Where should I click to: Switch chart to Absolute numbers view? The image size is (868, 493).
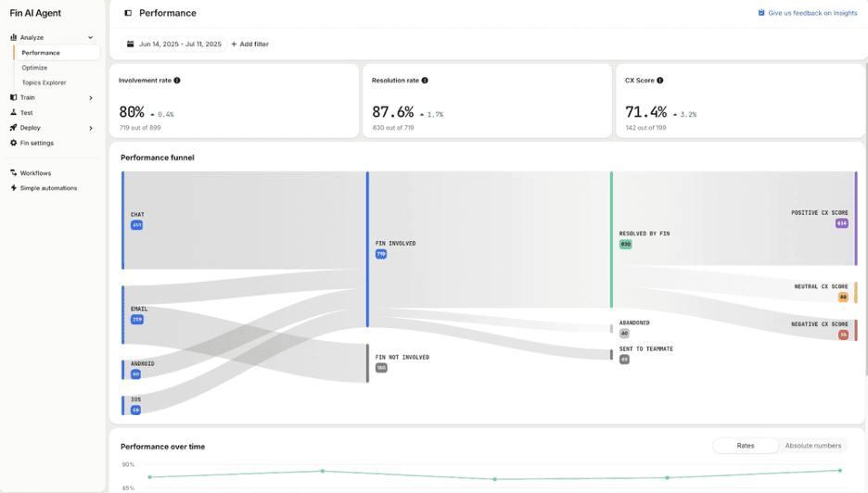click(x=812, y=446)
